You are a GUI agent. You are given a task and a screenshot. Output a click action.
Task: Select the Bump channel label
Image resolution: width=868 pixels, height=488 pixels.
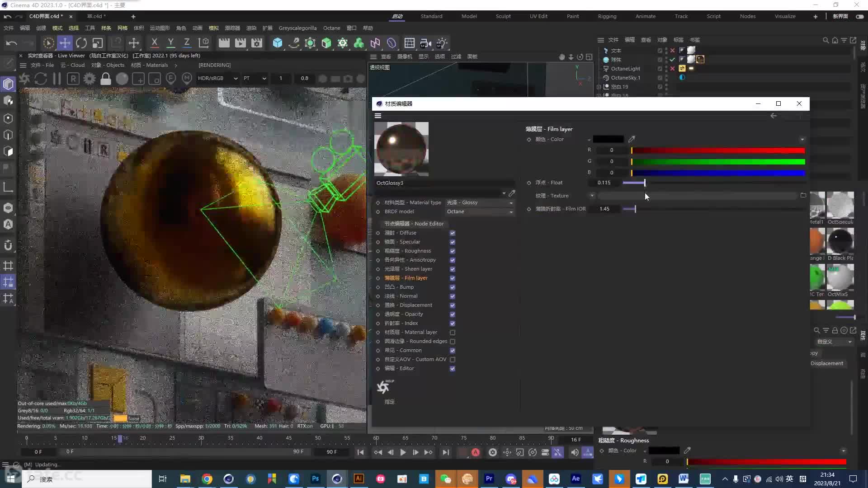(x=399, y=287)
